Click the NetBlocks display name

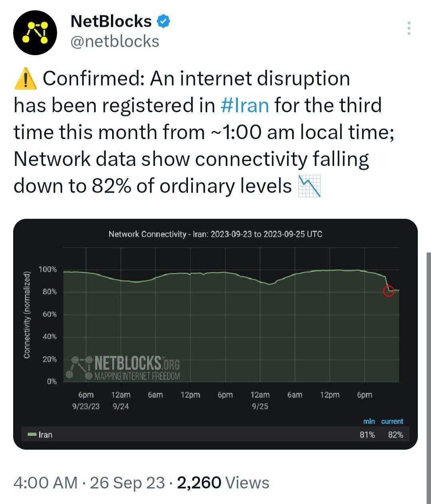pyautogui.click(x=111, y=21)
